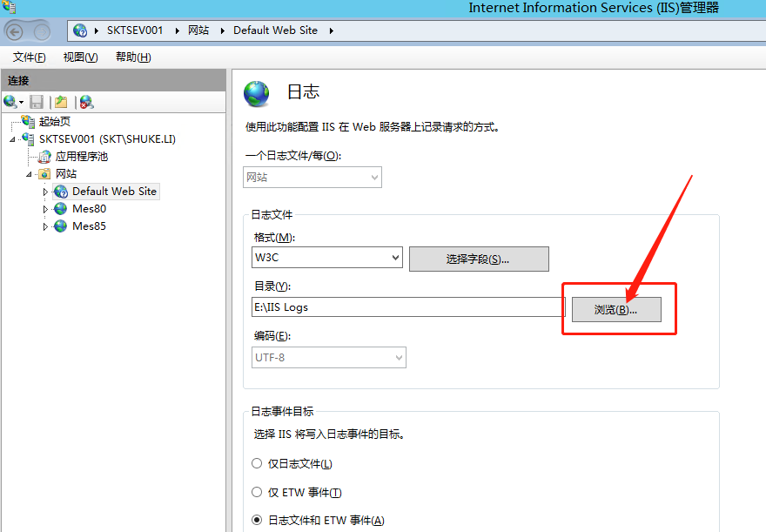Open the 视图 menu

(x=80, y=57)
